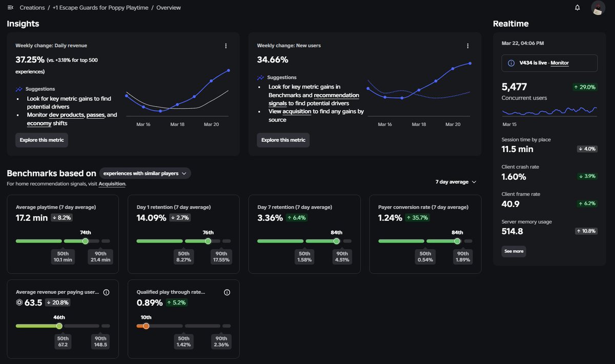Click the 37.25% daily revenue change value

point(30,59)
